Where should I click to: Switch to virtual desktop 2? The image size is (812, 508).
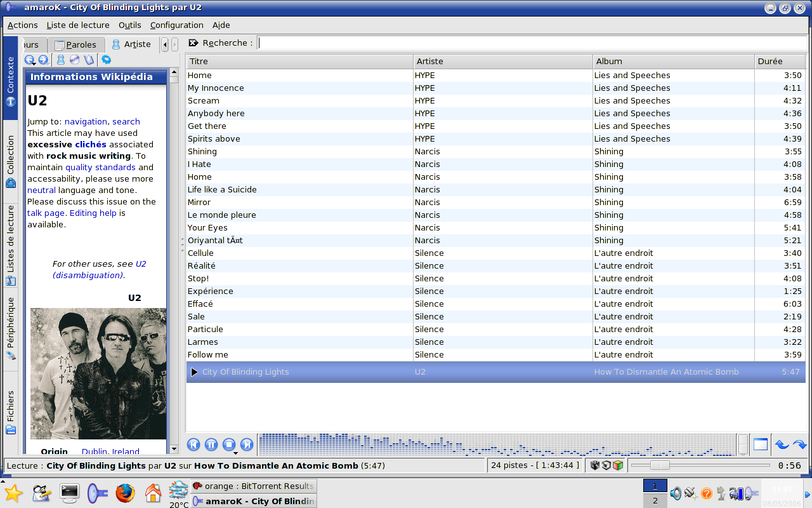pos(655,500)
